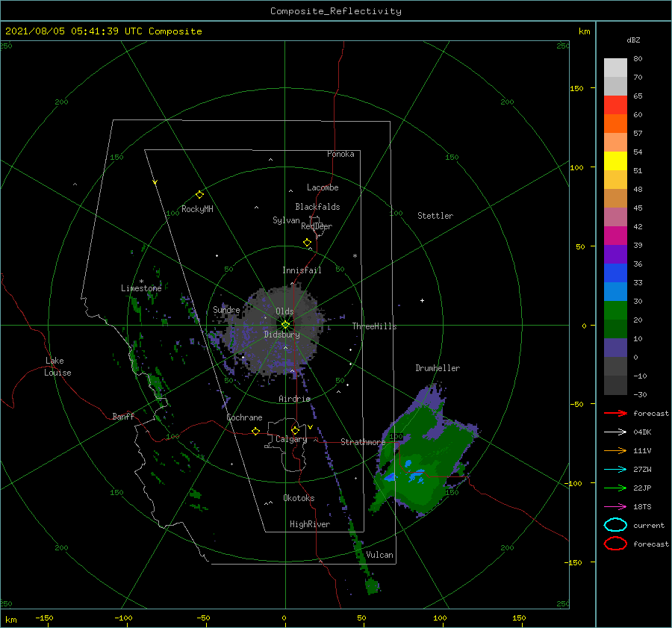The width and height of the screenshot is (672, 628).
Task: Select the 39 dBZ purple color swatch
Action: (615, 254)
